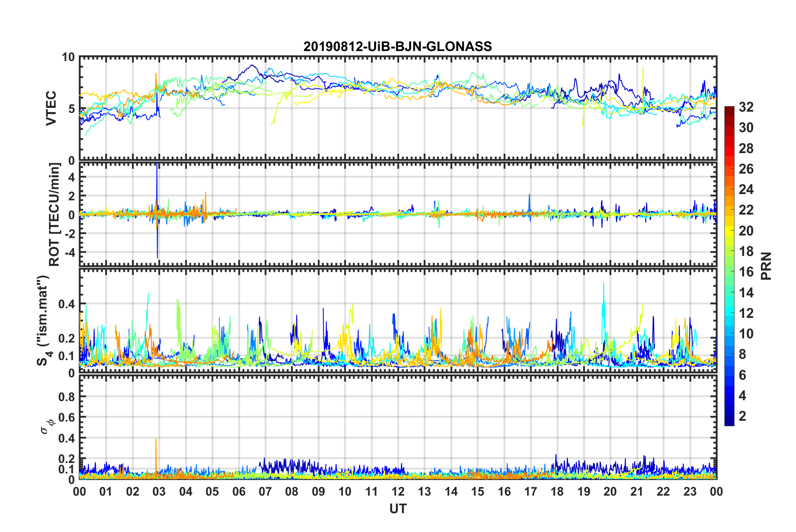The image size is (796, 532).
Task: Select the ROT panel y-tick label -4
Action: click(69, 253)
